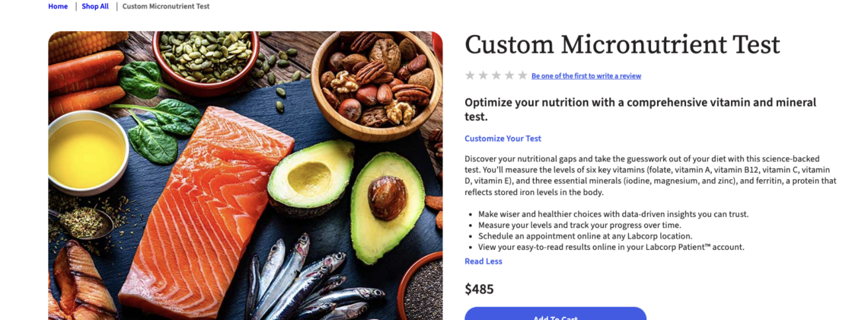This screenshot has height=320, width=868.
Task: Click the first rating star
Action: point(470,75)
